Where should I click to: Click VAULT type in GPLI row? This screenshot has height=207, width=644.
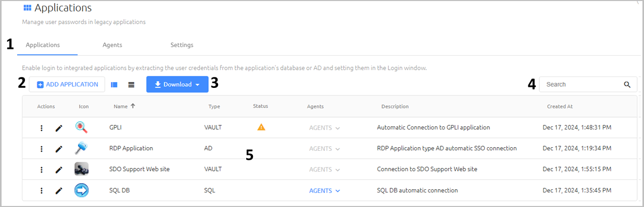pyautogui.click(x=213, y=127)
